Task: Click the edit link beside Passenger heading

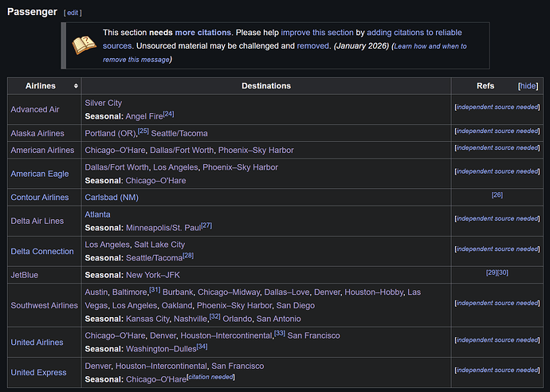Action: click(x=73, y=13)
